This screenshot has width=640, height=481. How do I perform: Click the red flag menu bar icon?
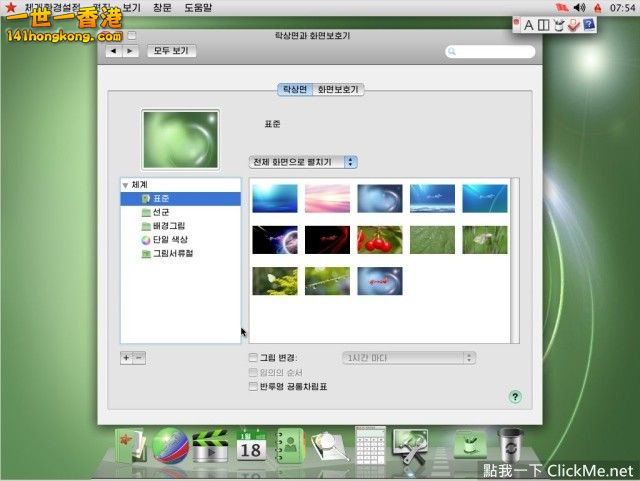tap(562, 7)
